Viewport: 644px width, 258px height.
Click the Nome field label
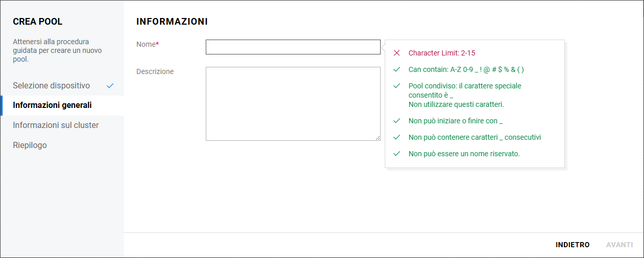pos(146,45)
